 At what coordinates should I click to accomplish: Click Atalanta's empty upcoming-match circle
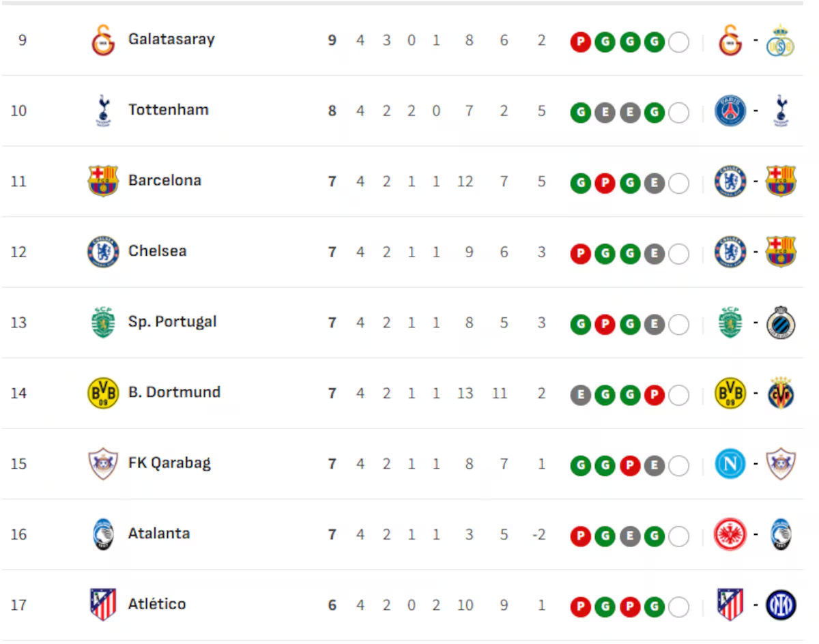[678, 537]
